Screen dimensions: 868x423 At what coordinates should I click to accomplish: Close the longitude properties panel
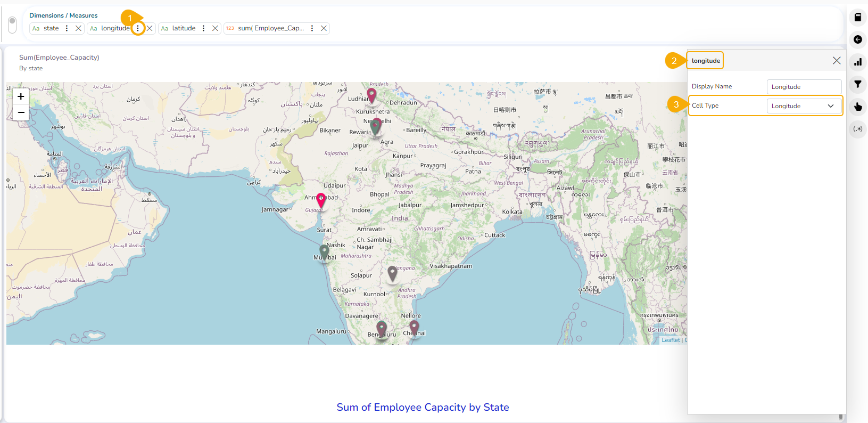point(837,61)
